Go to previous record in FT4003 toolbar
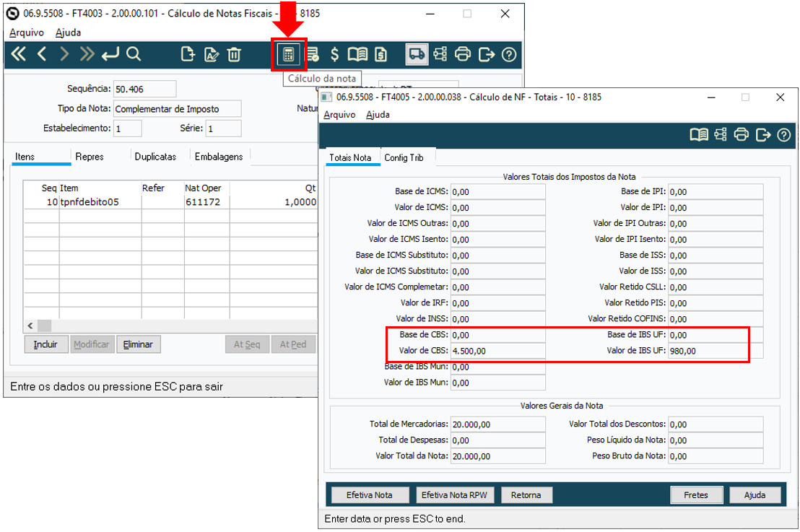The width and height of the screenshot is (800, 532). pyautogui.click(x=42, y=54)
